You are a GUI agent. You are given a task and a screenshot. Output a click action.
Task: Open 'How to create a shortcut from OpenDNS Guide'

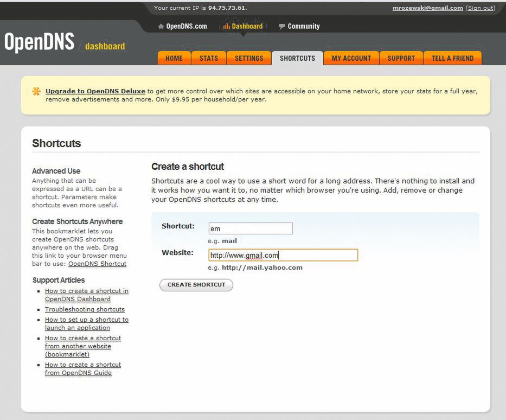(x=83, y=368)
